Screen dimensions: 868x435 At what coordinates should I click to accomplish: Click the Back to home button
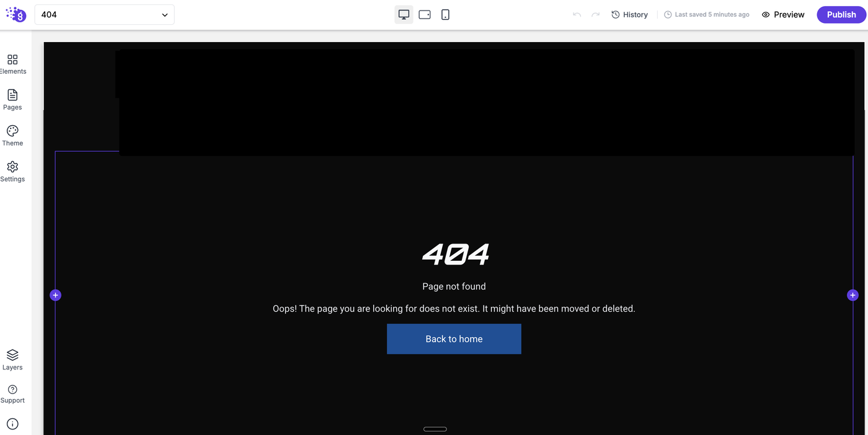pyautogui.click(x=454, y=339)
